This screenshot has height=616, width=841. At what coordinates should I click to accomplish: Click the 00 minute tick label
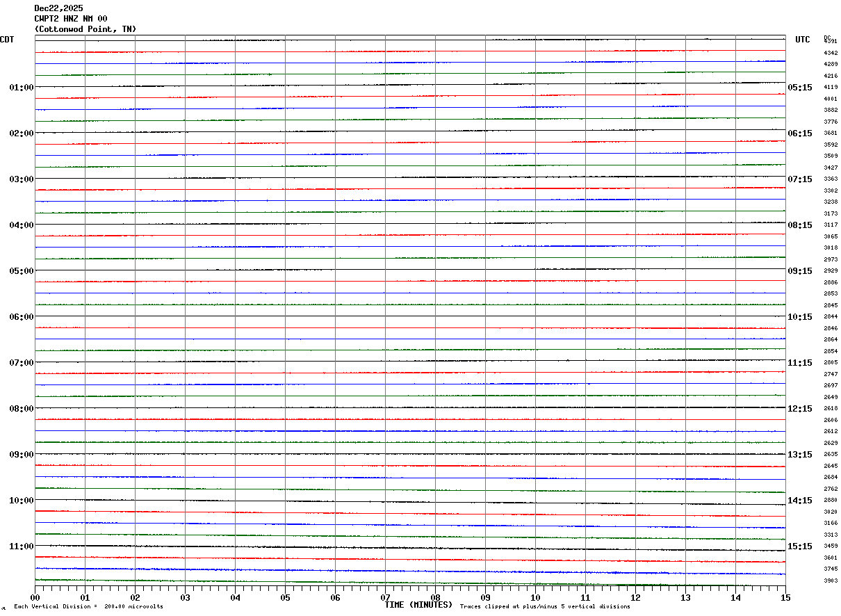tap(35, 597)
